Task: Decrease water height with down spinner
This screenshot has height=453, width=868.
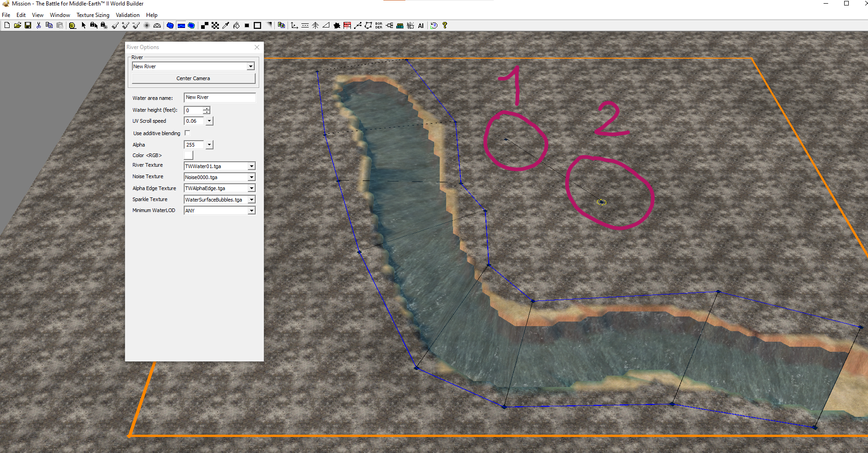Action: coord(207,112)
